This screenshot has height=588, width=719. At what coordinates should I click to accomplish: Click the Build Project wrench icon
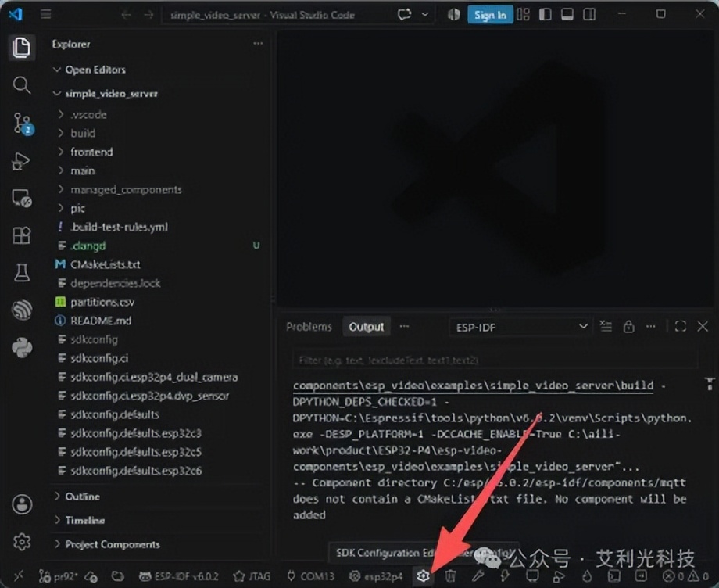click(x=478, y=575)
